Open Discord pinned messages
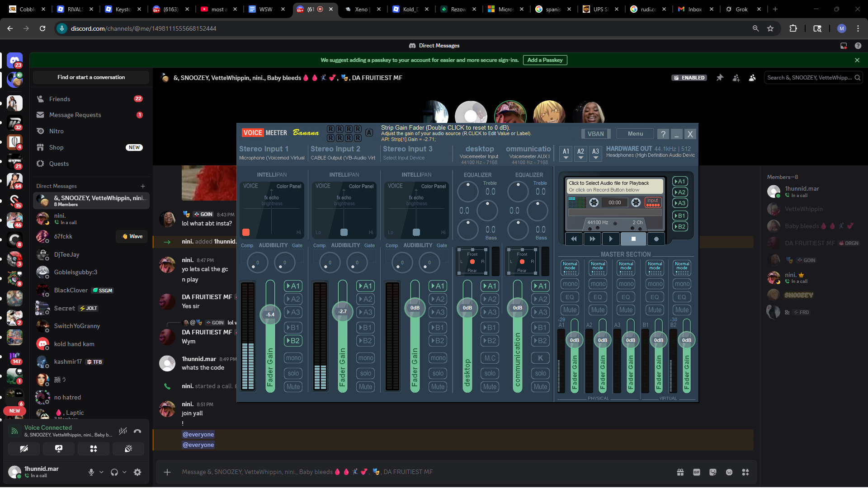The image size is (868, 488). point(720,78)
